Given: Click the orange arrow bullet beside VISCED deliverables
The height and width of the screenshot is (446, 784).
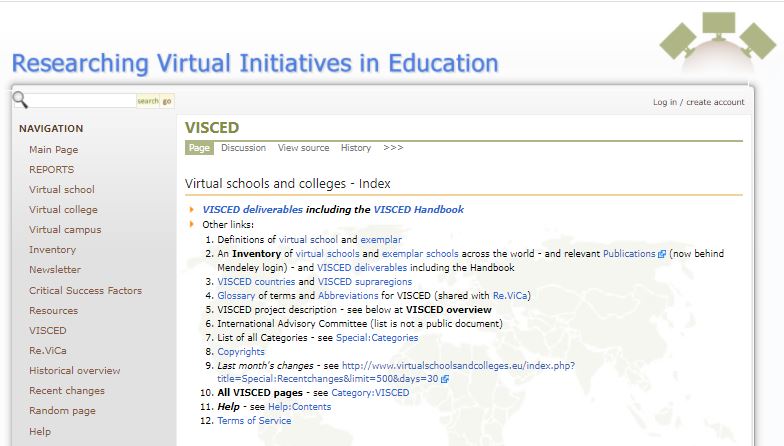Looking at the screenshot, I should tap(192, 210).
